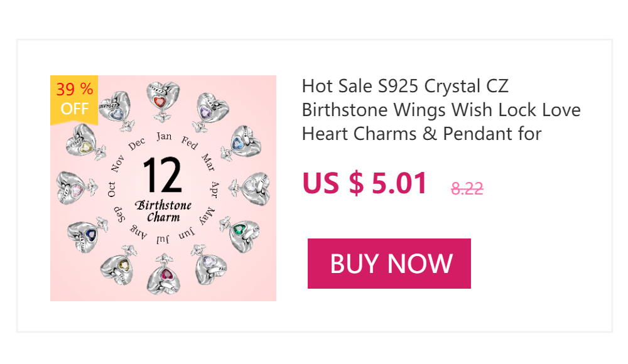This screenshot has width=628, height=364.
Task: Click the pink-stone heart charm near Oct
Action: point(72,186)
